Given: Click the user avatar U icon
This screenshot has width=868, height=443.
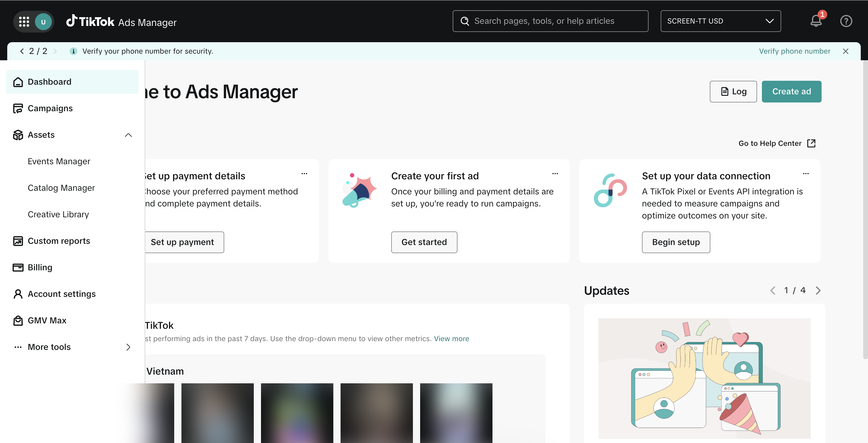Looking at the screenshot, I should (x=43, y=22).
